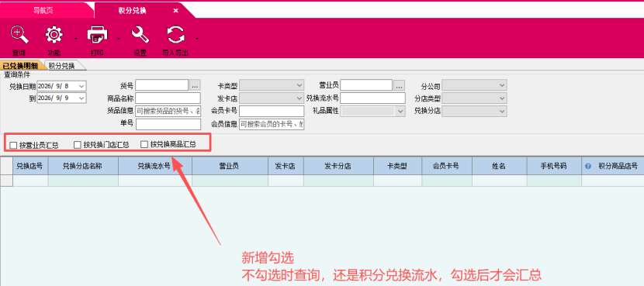Click the 会员卡号 input field
Viewport: 644px width, 286px height.
pos(272,111)
